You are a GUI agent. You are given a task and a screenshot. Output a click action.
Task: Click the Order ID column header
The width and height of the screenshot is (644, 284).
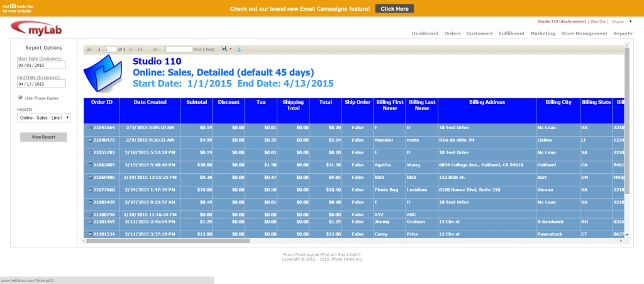pos(102,111)
